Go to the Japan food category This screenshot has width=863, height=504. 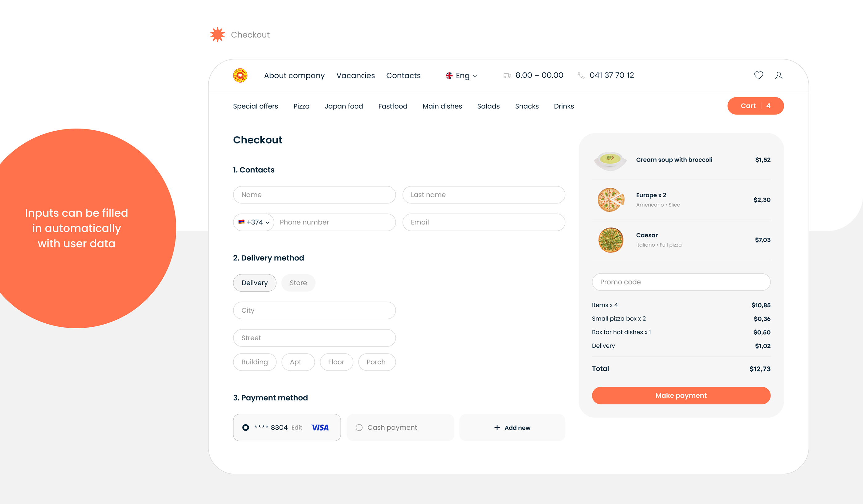pos(343,106)
